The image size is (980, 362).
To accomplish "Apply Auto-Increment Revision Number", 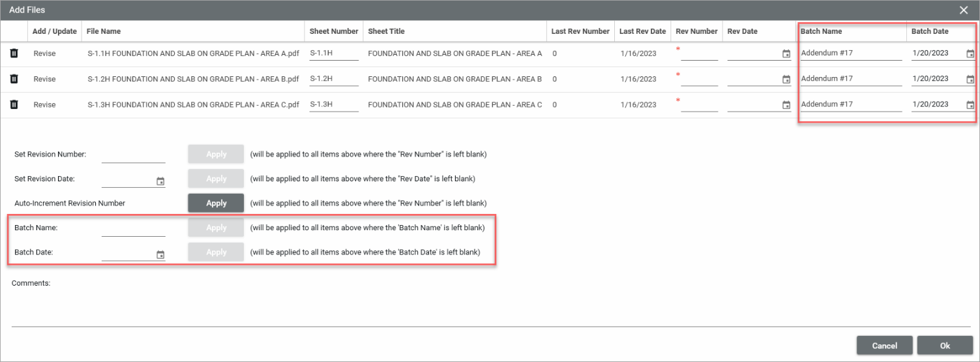I will pyautogui.click(x=216, y=203).
